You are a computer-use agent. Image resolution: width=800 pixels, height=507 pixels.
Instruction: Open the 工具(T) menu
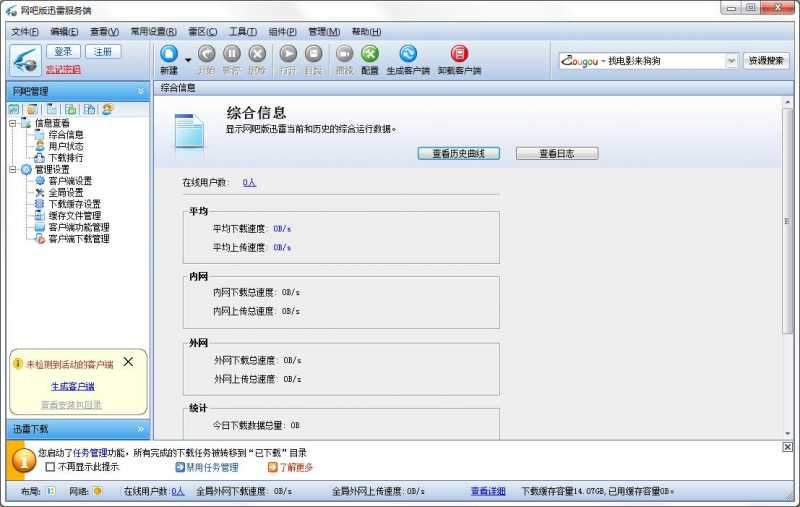point(242,32)
